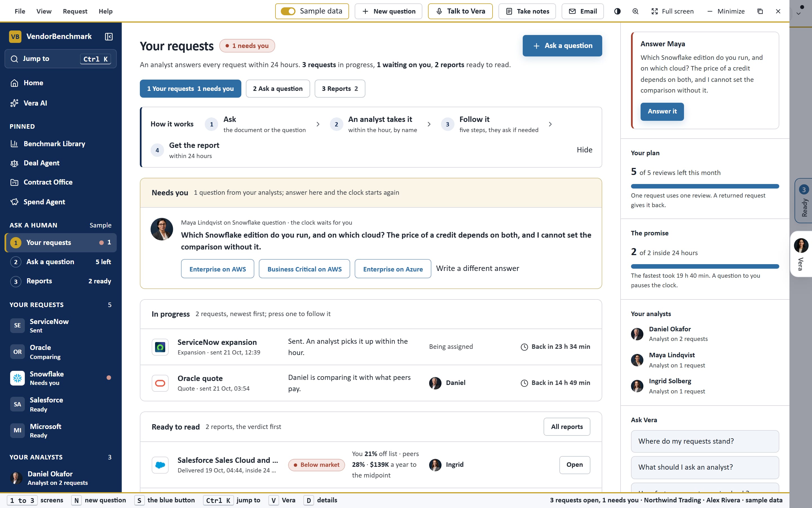
Task: Click the reviews left progress bar
Action: (x=705, y=186)
